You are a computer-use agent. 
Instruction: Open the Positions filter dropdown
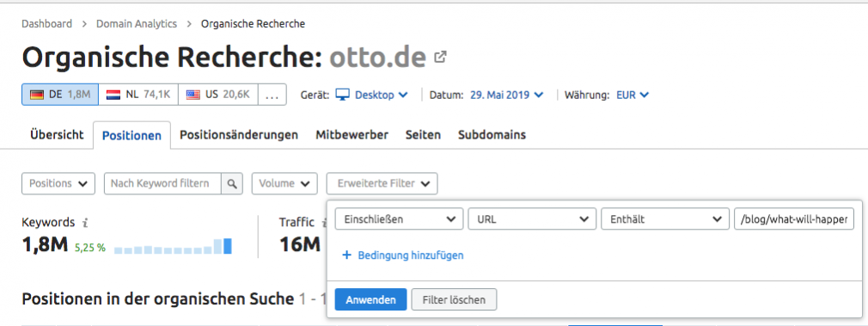click(x=58, y=183)
